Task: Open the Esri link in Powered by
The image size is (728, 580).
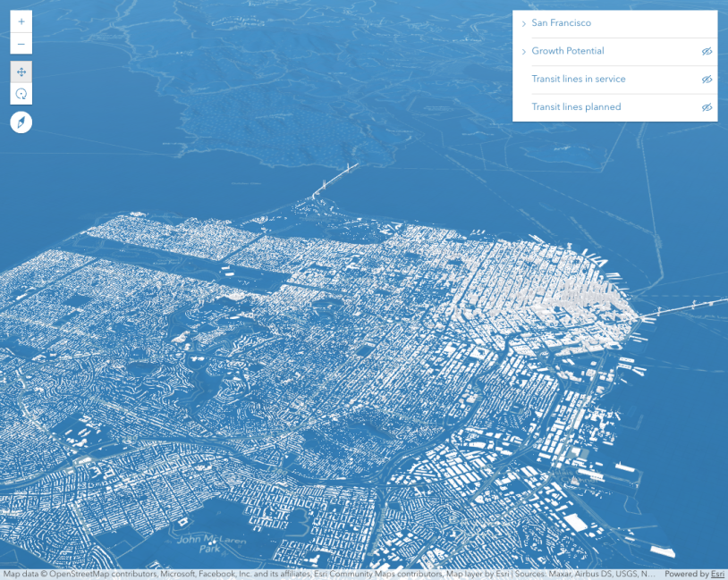Action: pos(717,575)
